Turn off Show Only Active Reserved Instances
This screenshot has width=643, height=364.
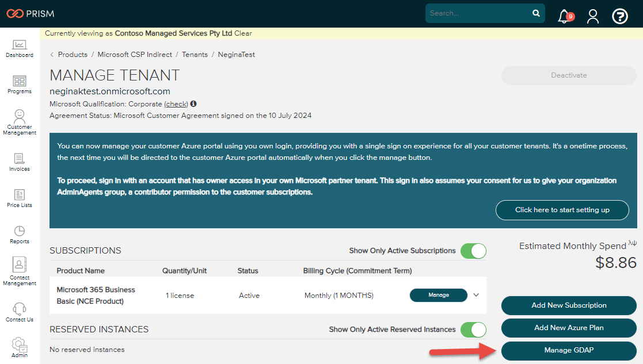click(473, 330)
